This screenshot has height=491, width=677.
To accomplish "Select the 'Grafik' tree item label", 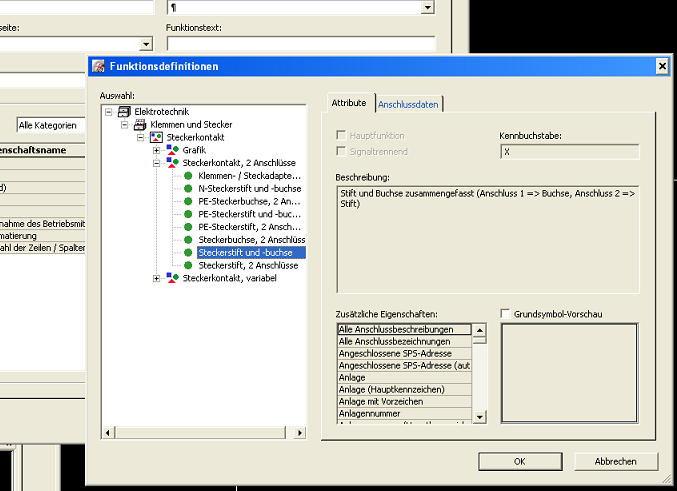I will [194, 150].
